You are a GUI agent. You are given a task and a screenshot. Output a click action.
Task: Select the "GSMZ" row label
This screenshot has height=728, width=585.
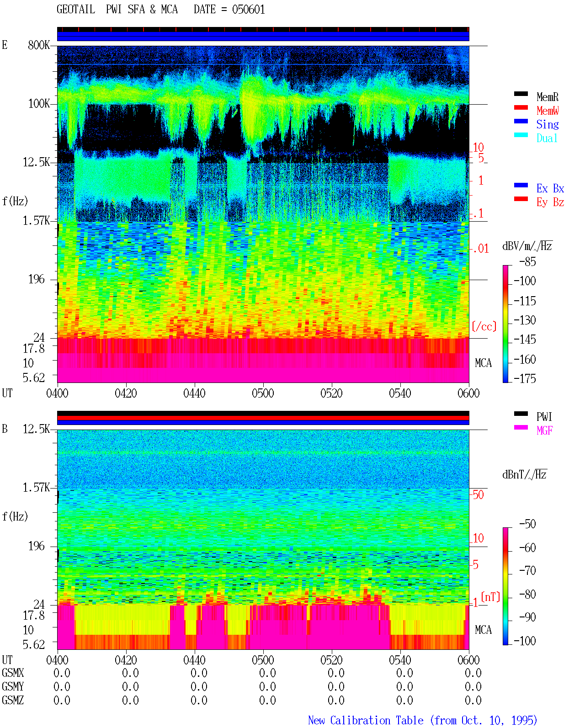point(13,701)
